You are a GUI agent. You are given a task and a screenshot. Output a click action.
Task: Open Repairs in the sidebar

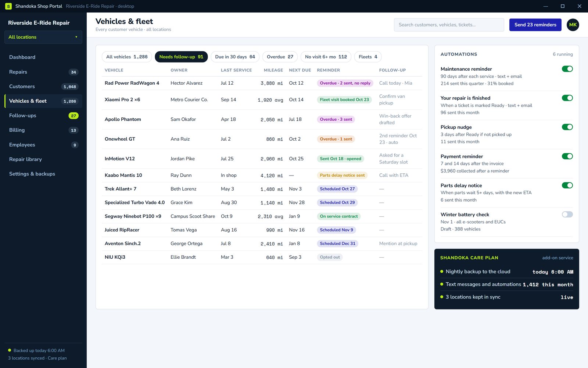coord(43,72)
